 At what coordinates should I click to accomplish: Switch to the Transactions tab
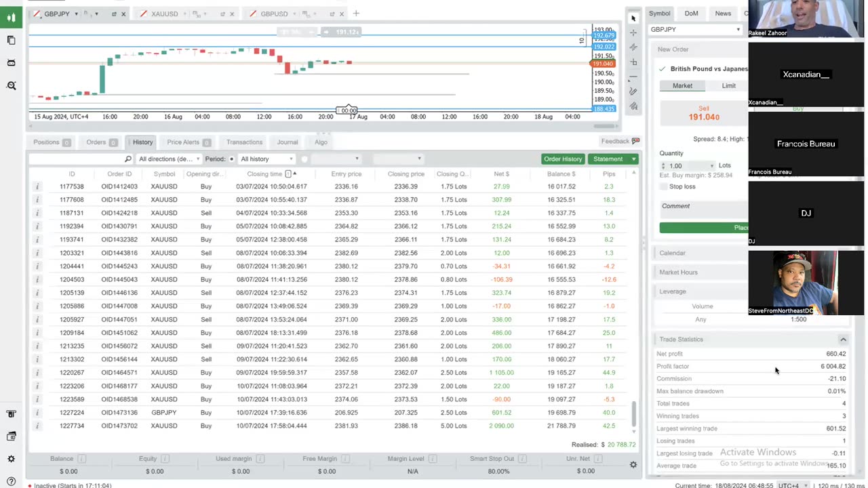tap(244, 142)
